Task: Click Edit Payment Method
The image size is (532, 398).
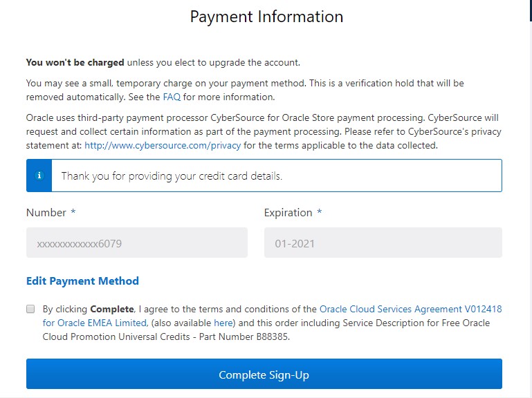Action: [x=82, y=281]
